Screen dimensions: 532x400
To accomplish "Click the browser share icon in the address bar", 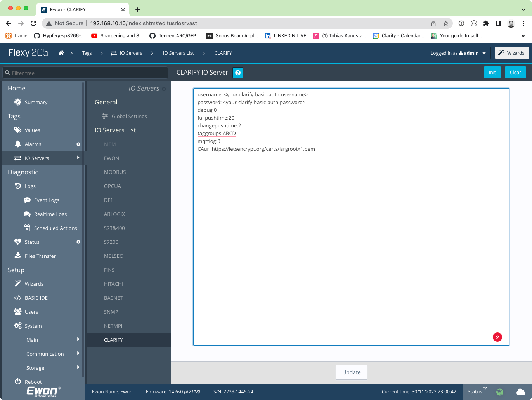I will pos(433,23).
